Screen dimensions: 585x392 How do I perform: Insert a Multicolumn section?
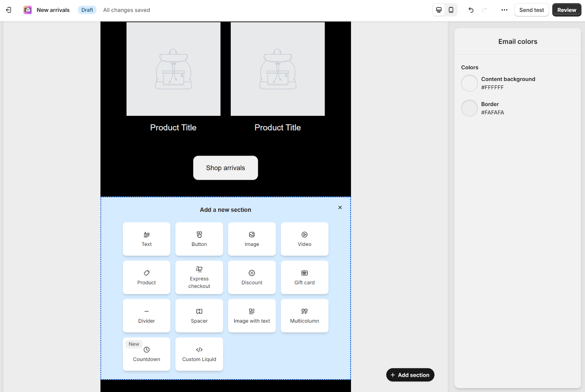coord(304,316)
